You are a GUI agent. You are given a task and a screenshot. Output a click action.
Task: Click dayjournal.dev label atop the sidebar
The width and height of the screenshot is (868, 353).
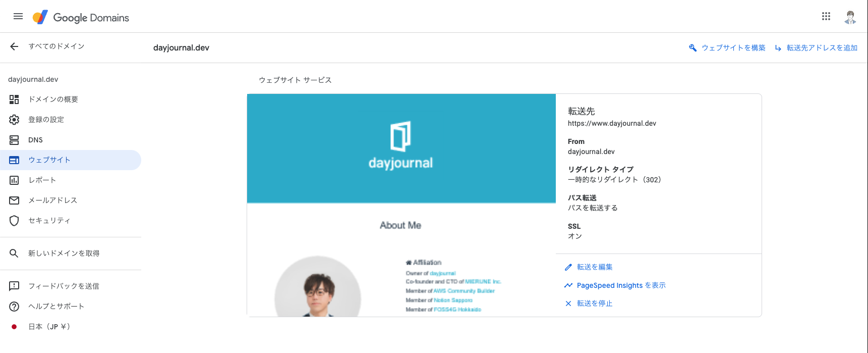click(x=33, y=79)
